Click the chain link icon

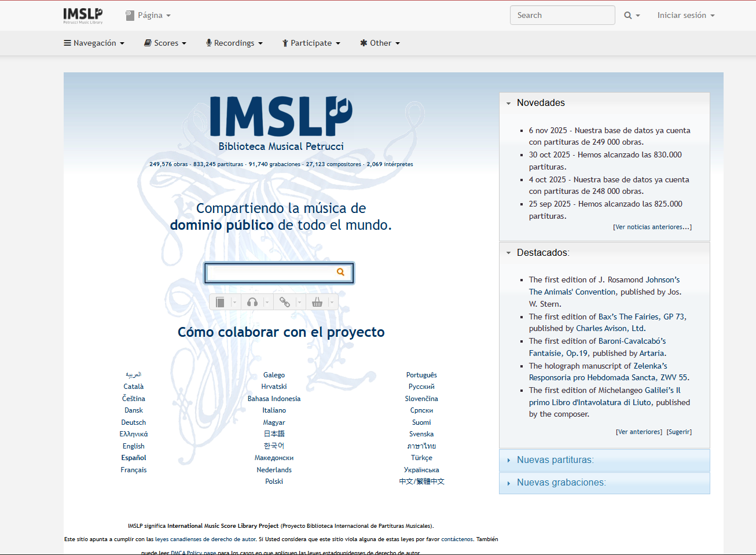point(284,302)
